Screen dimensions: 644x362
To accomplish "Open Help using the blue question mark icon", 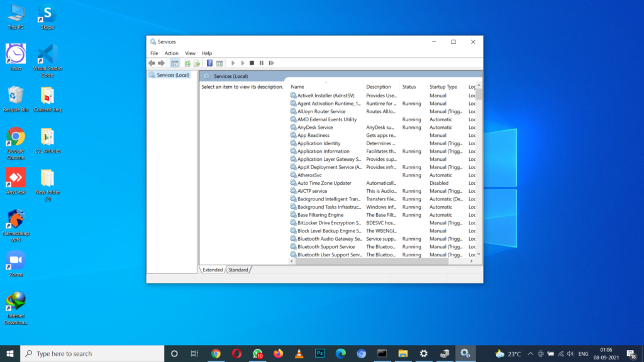I will point(209,63).
